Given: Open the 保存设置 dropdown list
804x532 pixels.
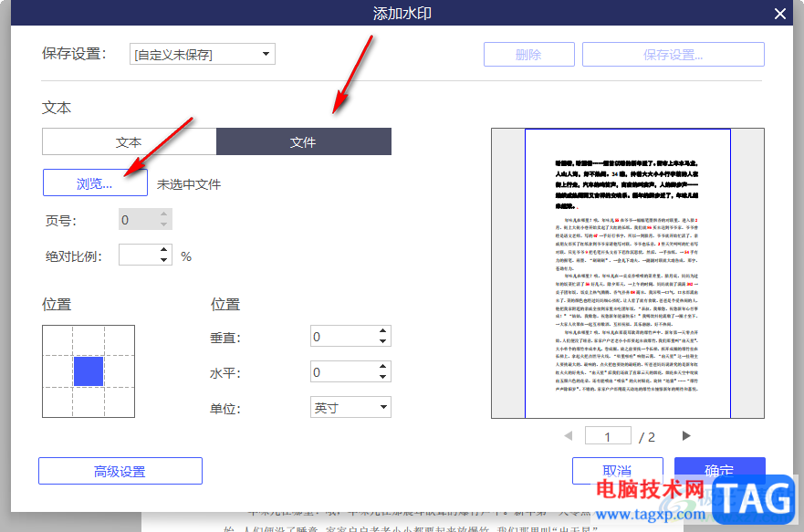Looking at the screenshot, I should [x=203, y=54].
